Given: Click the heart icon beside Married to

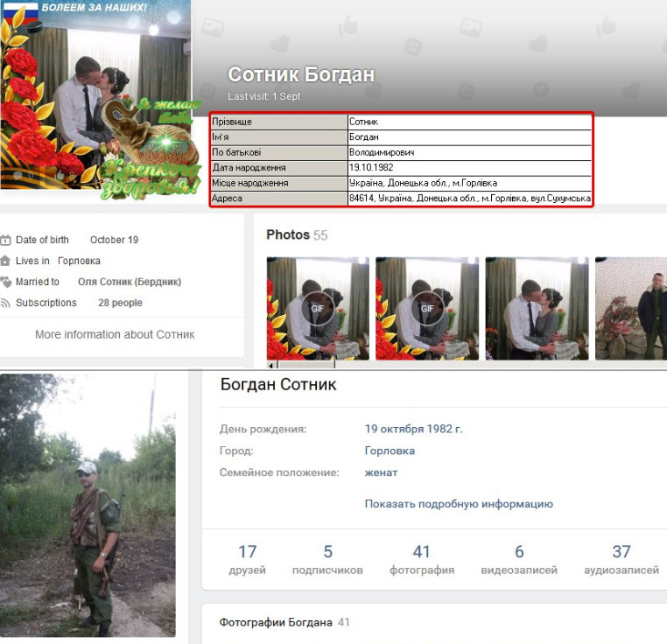Looking at the screenshot, I should coord(6,282).
